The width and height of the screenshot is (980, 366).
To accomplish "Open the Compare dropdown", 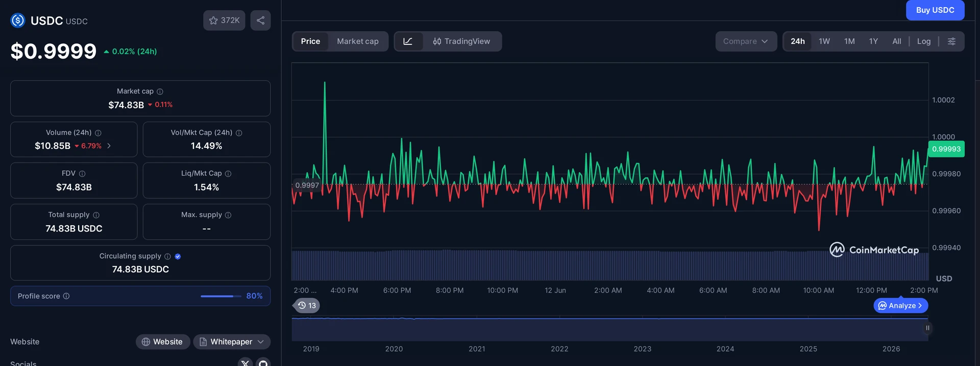I will tap(746, 41).
